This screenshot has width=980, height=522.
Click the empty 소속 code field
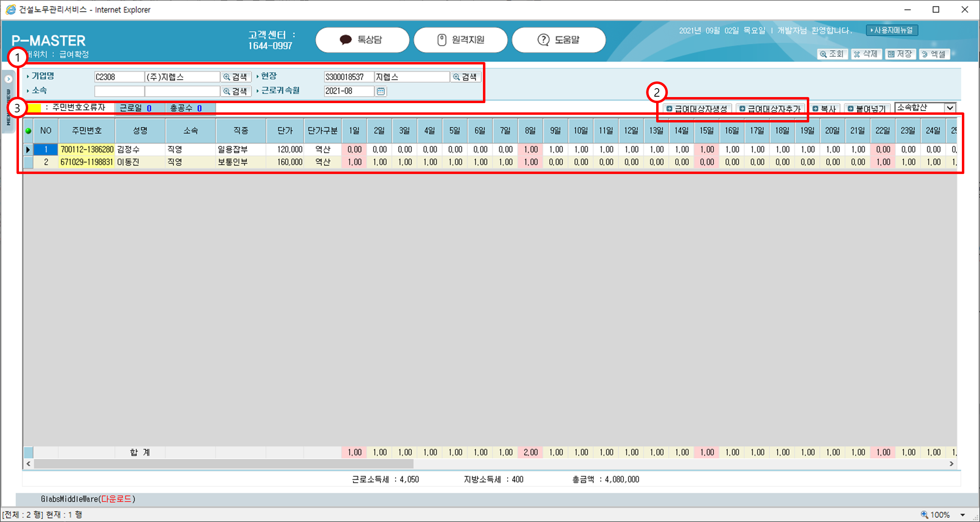click(119, 91)
